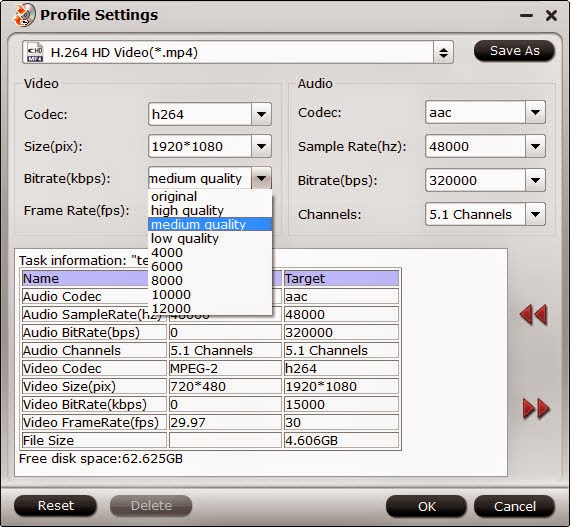Expand the video Size 1920*1080 dropdown
This screenshot has width=570, height=527.
(x=261, y=146)
